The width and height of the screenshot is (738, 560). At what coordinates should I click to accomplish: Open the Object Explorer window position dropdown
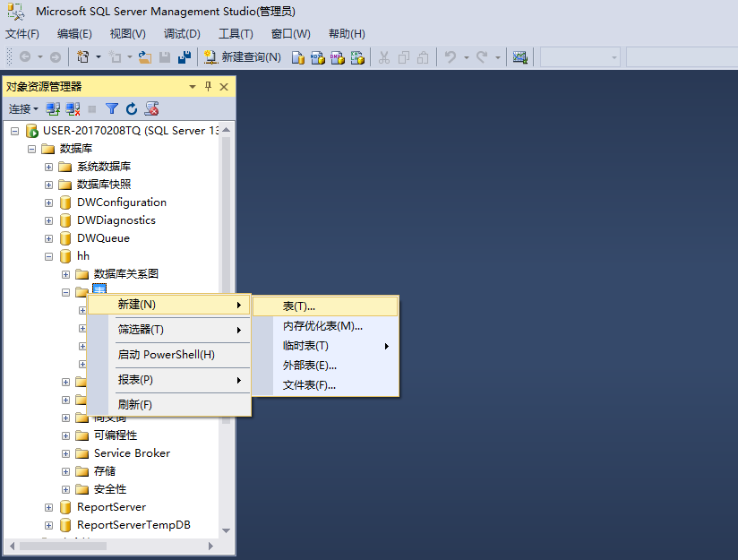(x=192, y=87)
